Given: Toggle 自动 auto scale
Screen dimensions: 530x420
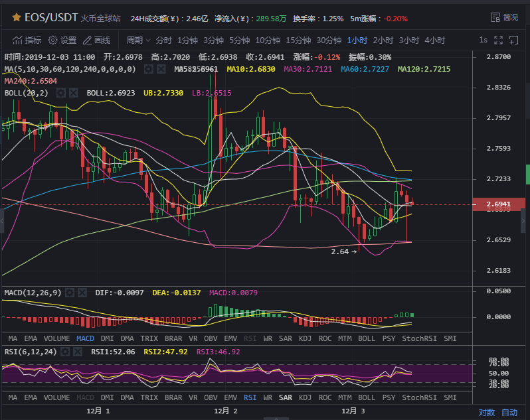Looking at the screenshot, I should click(509, 412).
